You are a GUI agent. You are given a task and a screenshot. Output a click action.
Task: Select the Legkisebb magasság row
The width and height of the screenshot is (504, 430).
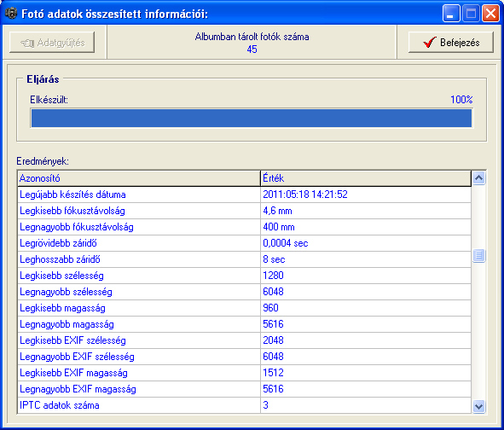(244, 308)
